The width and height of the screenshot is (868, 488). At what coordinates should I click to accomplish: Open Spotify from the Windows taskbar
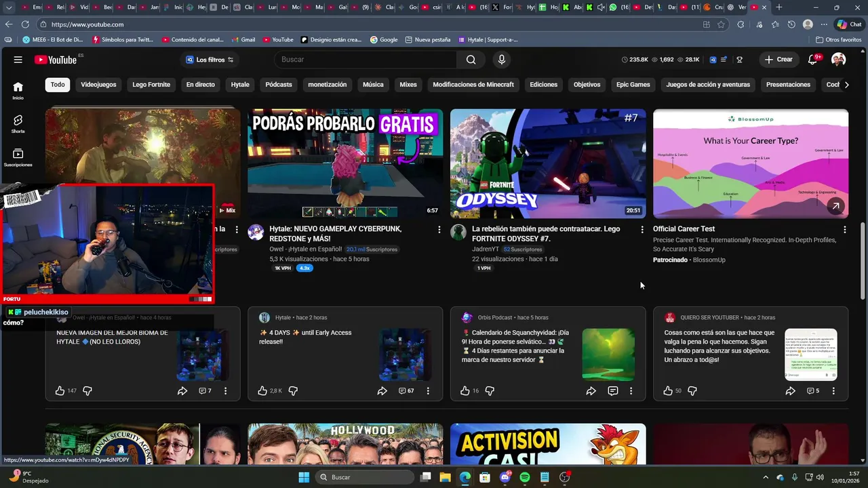point(524,477)
